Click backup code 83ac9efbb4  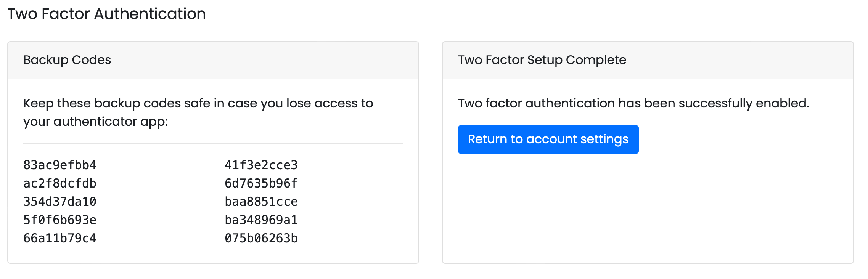point(60,165)
